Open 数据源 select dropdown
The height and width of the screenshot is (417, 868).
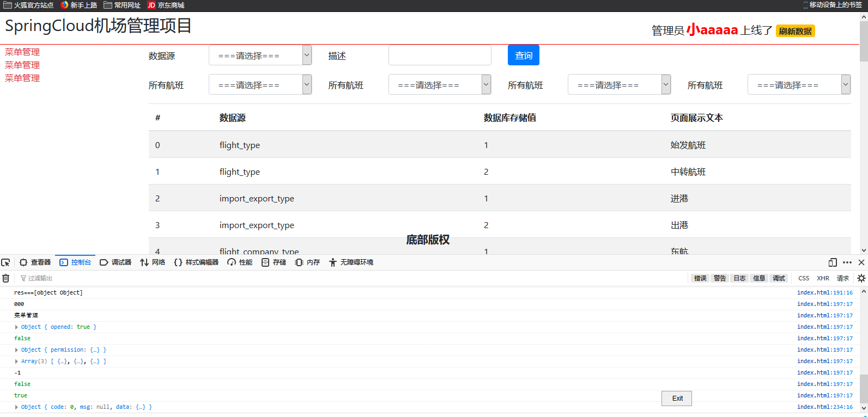point(260,56)
